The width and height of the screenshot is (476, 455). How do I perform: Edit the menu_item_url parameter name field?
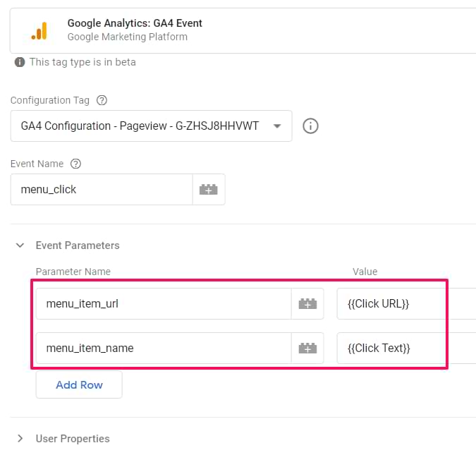point(164,304)
